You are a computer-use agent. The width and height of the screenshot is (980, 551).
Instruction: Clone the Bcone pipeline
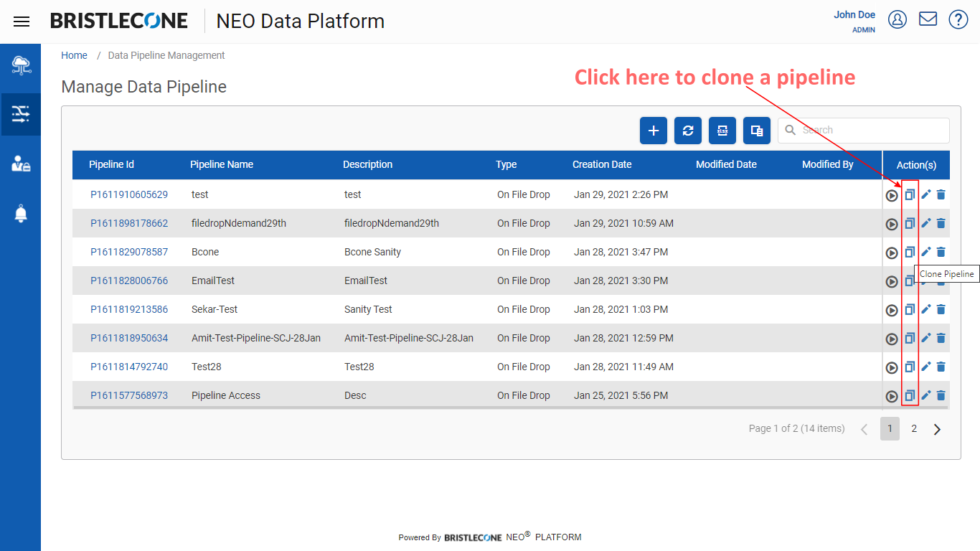click(x=910, y=252)
